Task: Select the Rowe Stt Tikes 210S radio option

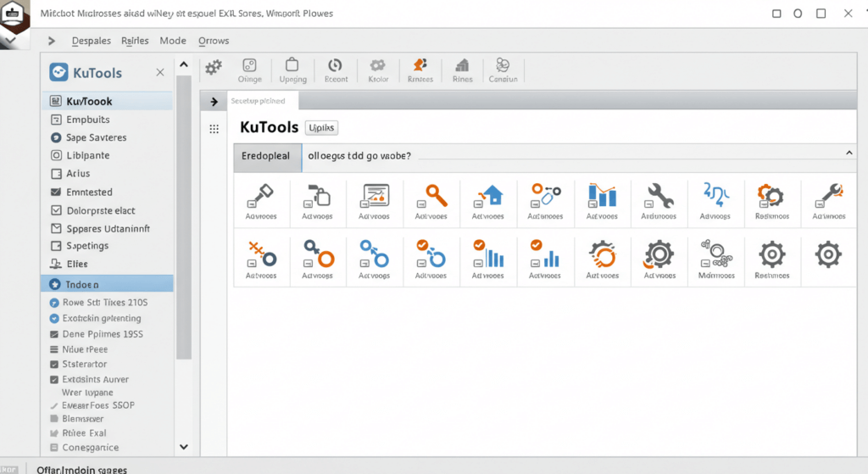Action: tap(54, 303)
